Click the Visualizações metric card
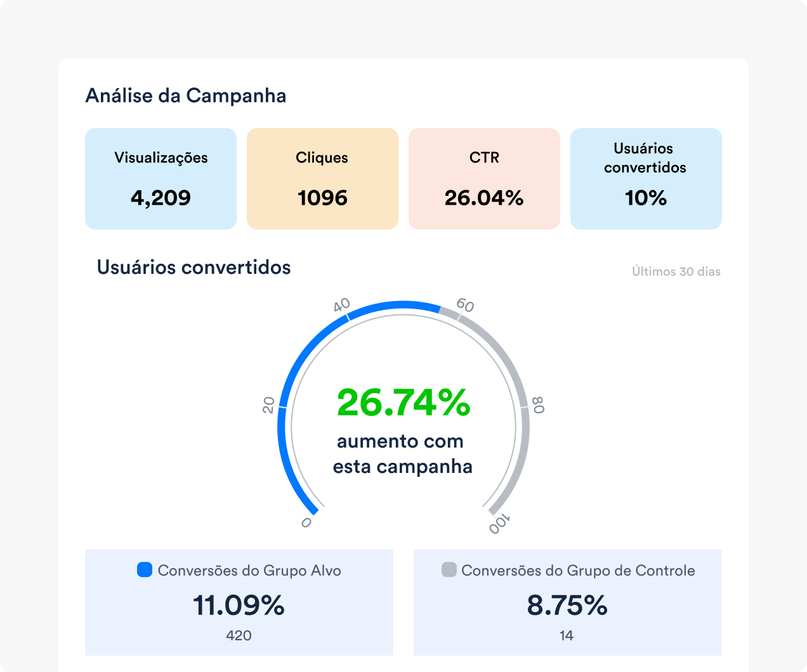807x672 pixels. click(161, 178)
